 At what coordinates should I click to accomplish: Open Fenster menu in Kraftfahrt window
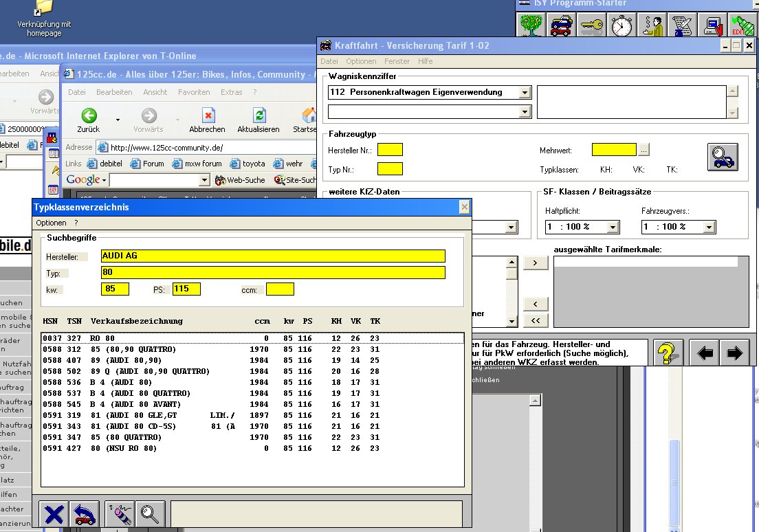397,61
